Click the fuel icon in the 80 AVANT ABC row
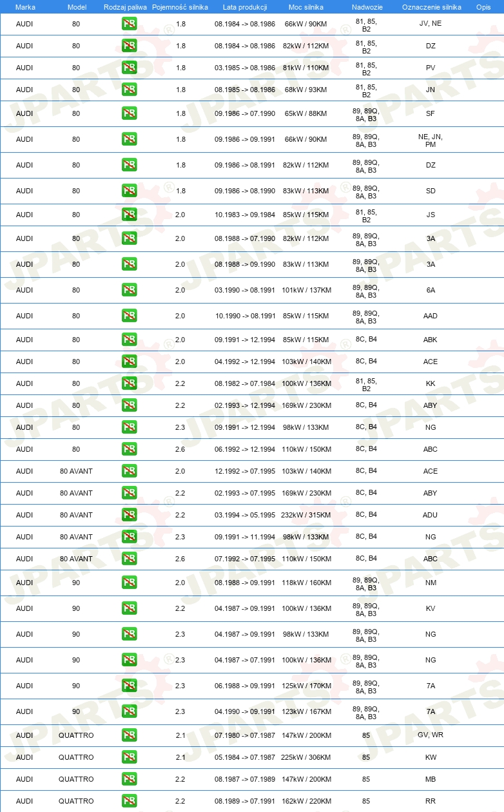504x812 pixels. 129,559
